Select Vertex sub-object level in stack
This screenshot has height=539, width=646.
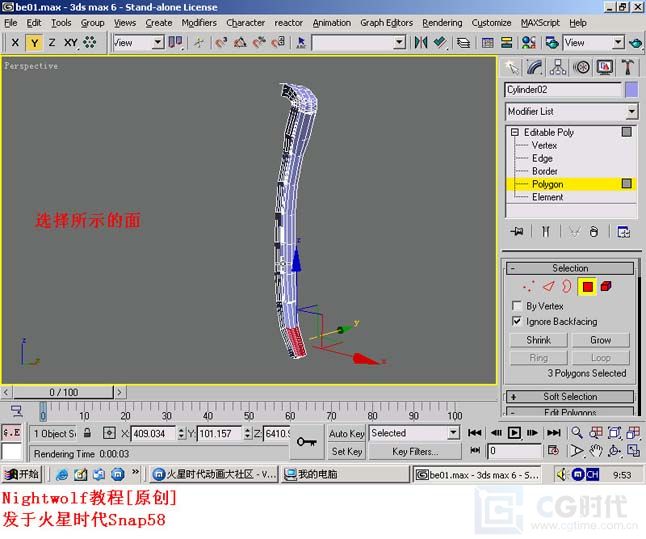pyautogui.click(x=544, y=145)
